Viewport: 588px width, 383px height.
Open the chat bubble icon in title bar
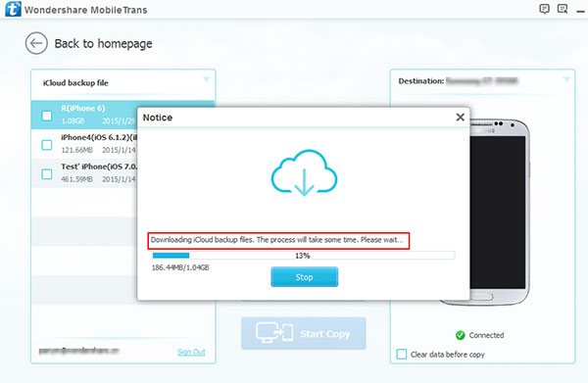[544, 9]
